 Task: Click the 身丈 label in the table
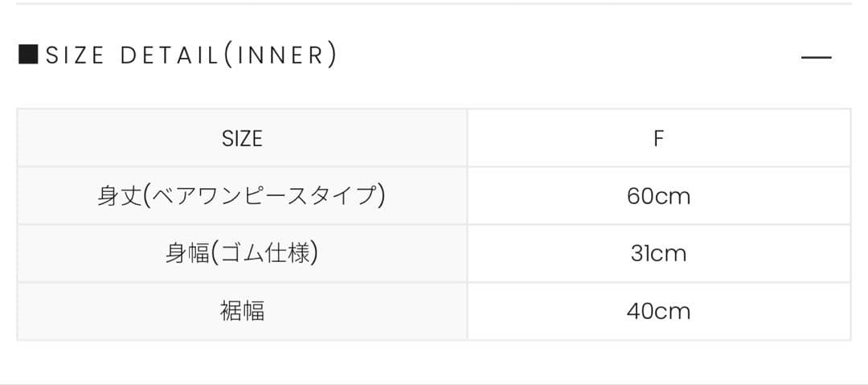coord(119,196)
